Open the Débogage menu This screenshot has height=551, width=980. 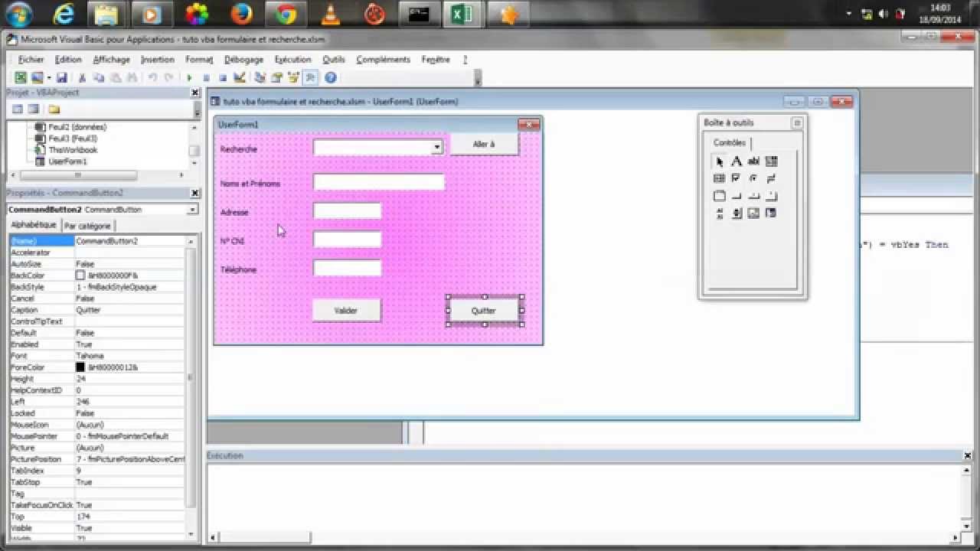click(243, 60)
